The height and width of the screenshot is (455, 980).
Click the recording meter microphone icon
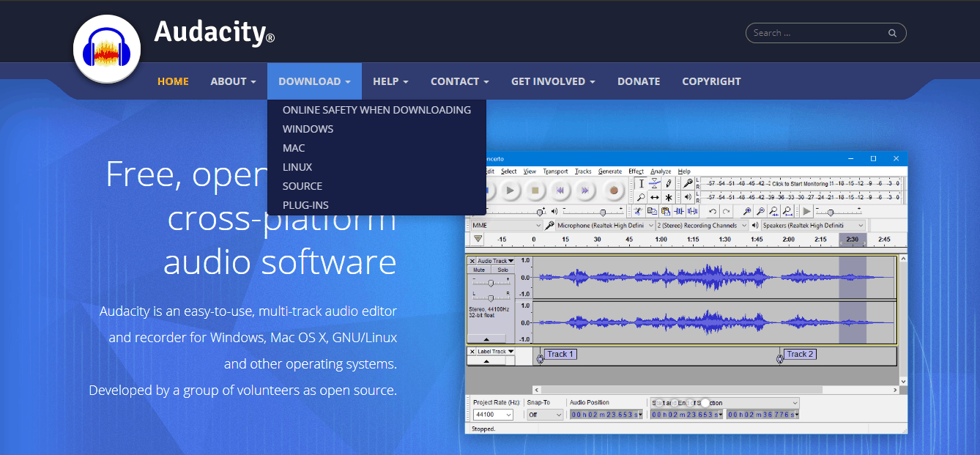[x=688, y=183]
